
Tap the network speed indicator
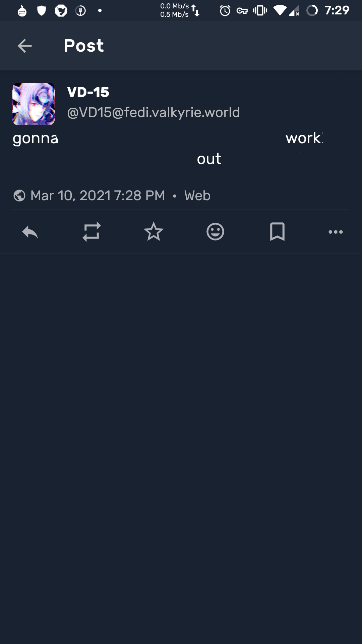pos(180,10)
